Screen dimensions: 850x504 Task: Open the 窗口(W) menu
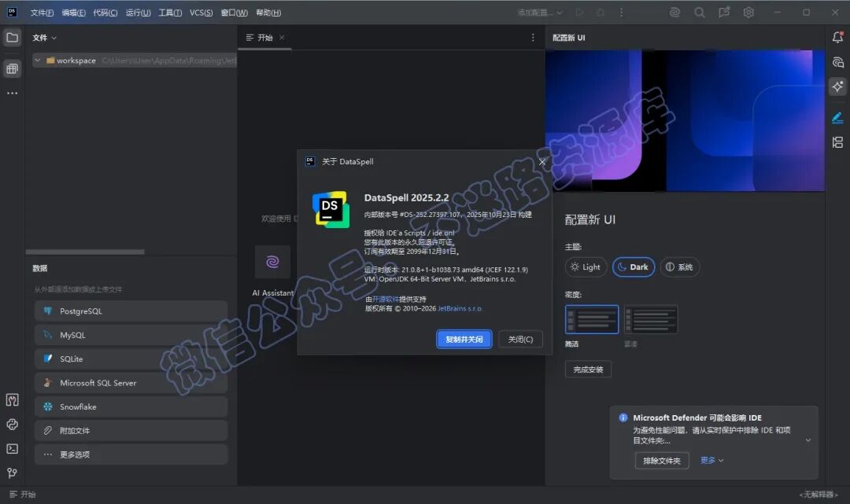[235, 13]
